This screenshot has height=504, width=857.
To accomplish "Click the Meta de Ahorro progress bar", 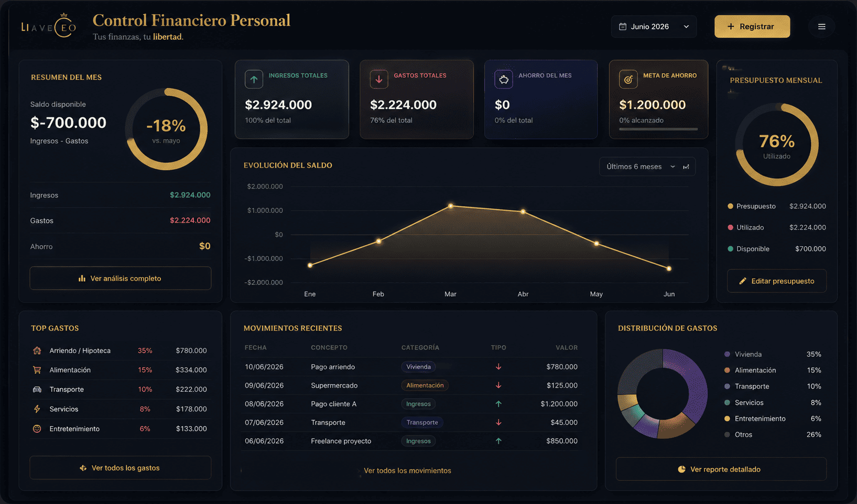I will coord(658,129).
